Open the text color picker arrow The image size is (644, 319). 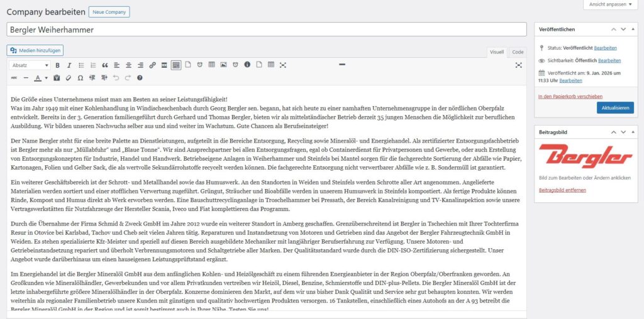(x=46, y=78)
